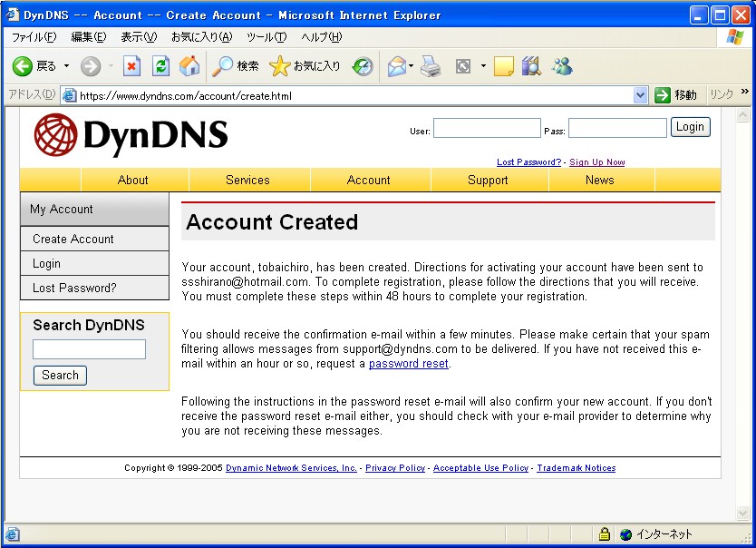Focus the Search DynDNS text field

point(89,349)
